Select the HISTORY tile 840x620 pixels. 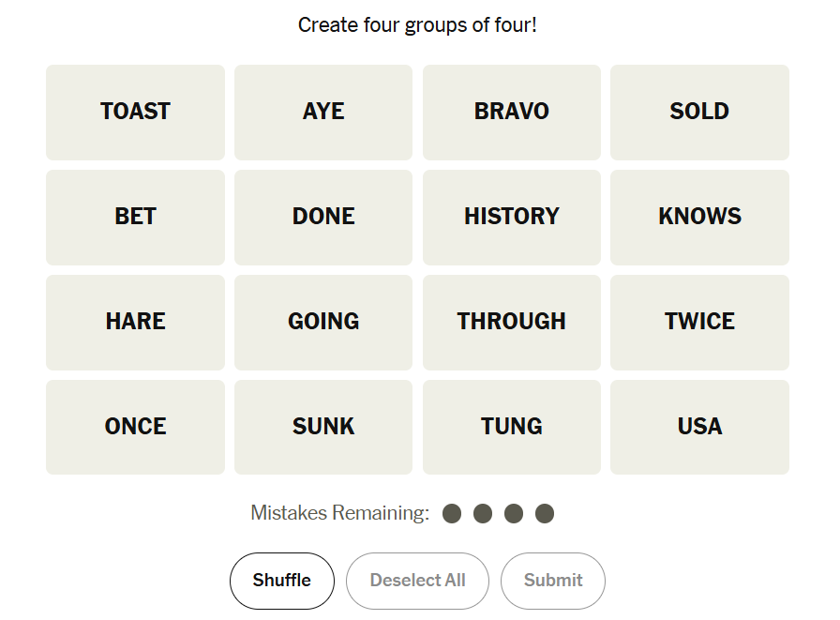[x=512, y=218]
